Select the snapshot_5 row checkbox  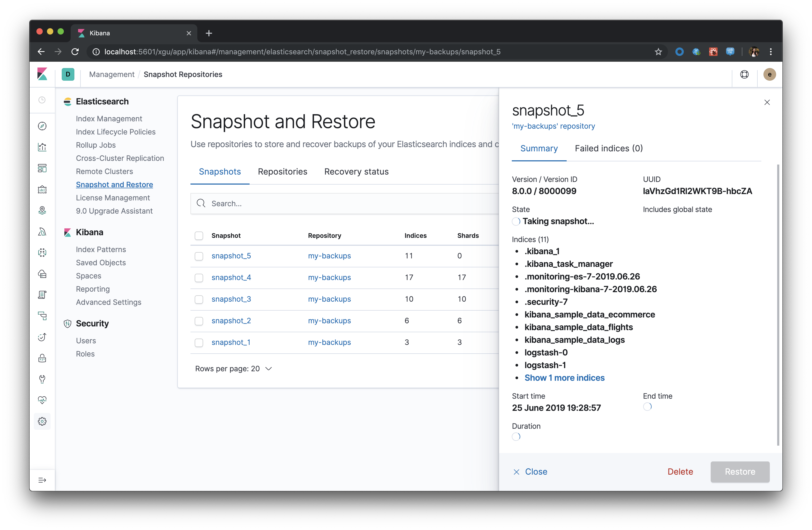click(199, 256)
